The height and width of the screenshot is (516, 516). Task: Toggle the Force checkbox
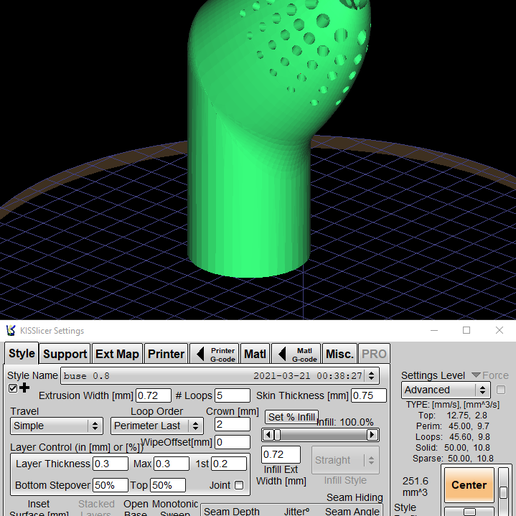tap(501, 390)
